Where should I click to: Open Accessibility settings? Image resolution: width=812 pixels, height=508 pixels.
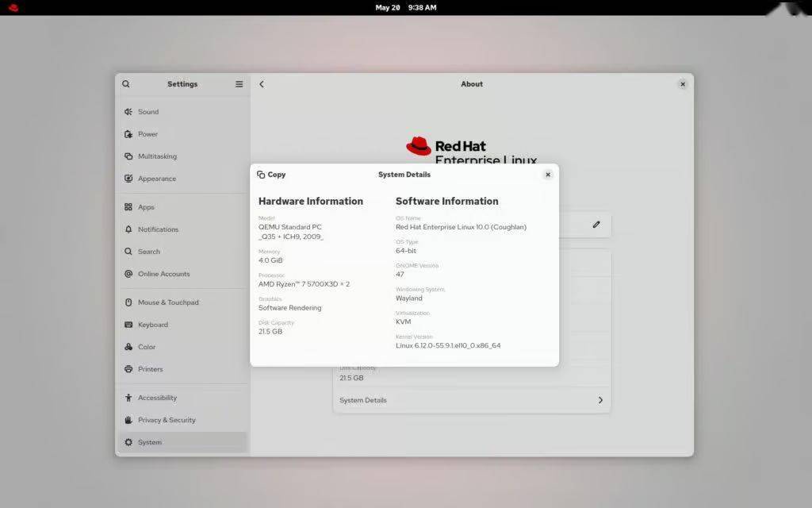click(183, 398)
